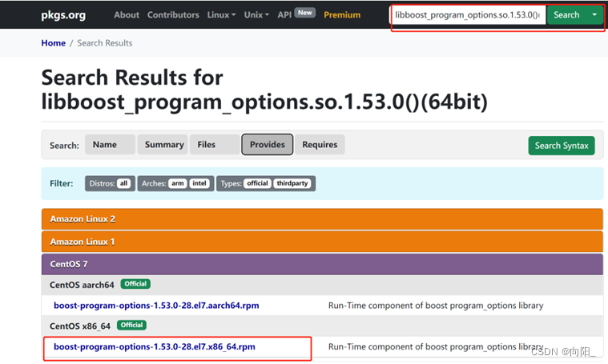Open the Contributors page
Image resolution: width=608 pixels, height=364 pixels.
pos(173,14)
